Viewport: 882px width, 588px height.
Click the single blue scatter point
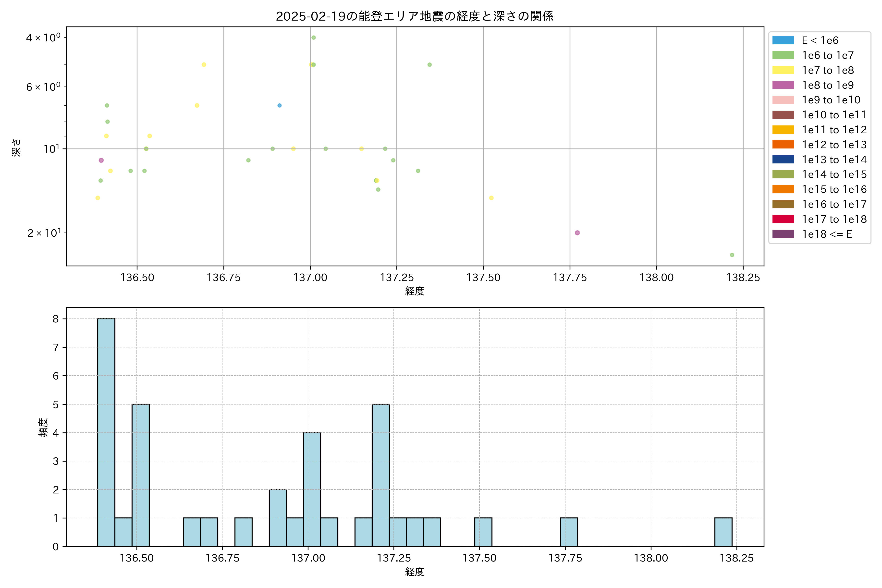279,105
